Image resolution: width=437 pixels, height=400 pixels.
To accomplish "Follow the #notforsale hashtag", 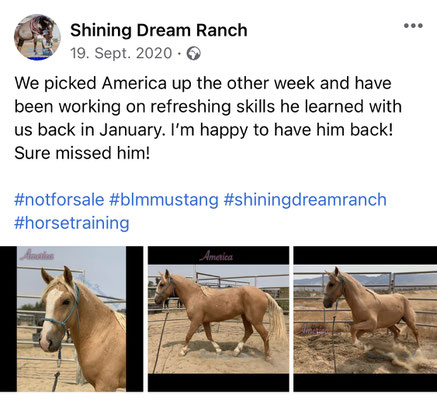I will 59,200.
